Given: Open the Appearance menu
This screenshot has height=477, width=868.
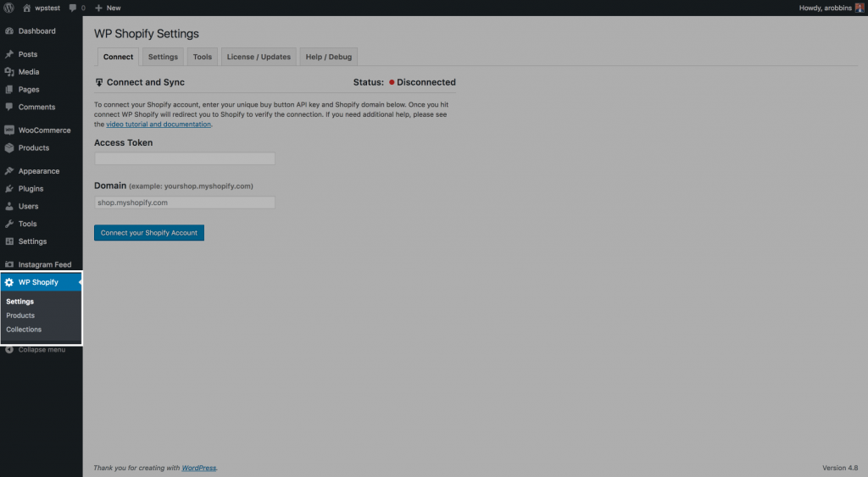Looking at the screenshot, I should pos(41,171).
